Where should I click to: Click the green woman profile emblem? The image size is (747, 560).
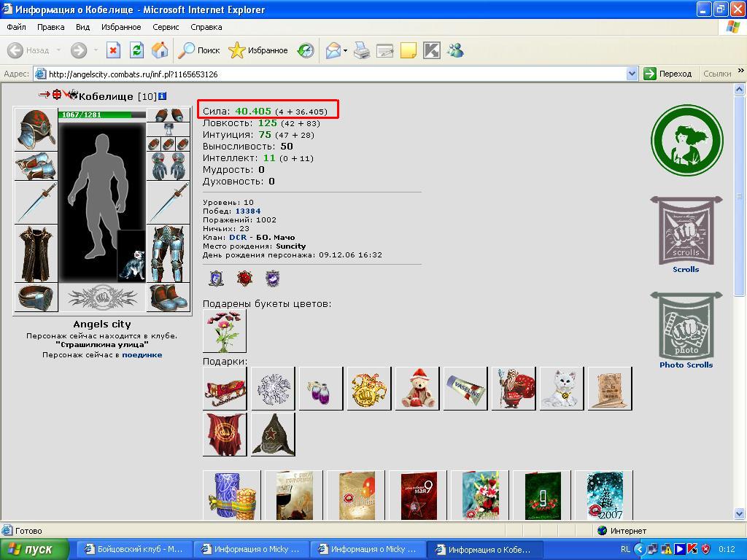click(x=686, y=141)
